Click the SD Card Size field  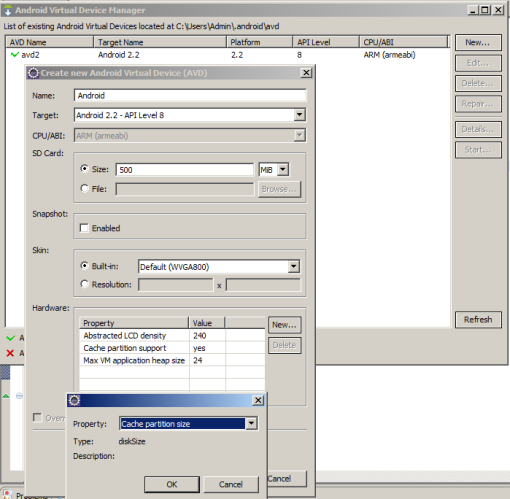tap(185, 170)
